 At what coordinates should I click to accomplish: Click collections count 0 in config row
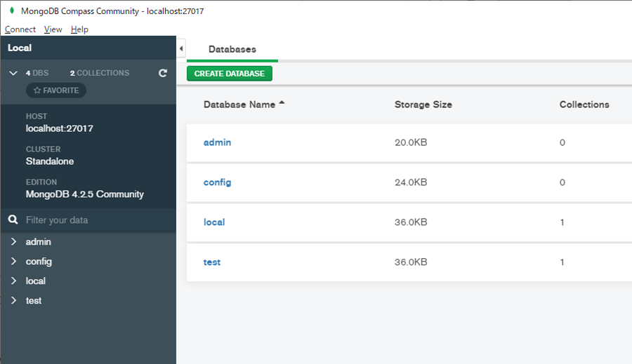(562, 182)
